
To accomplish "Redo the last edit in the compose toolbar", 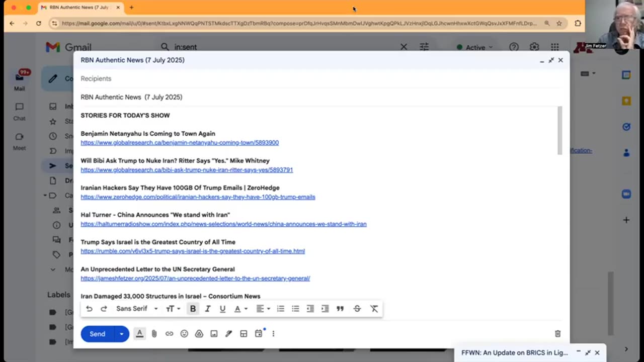I will click(x=104, y=309).
